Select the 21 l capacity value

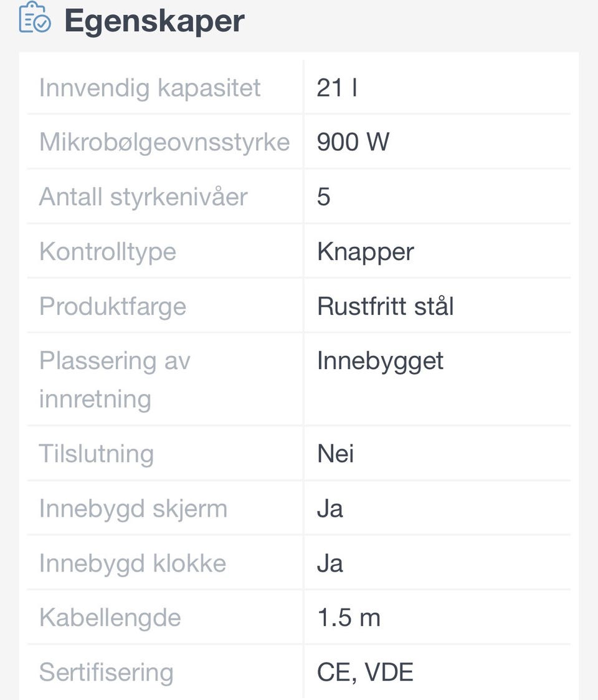click(337, 87)
